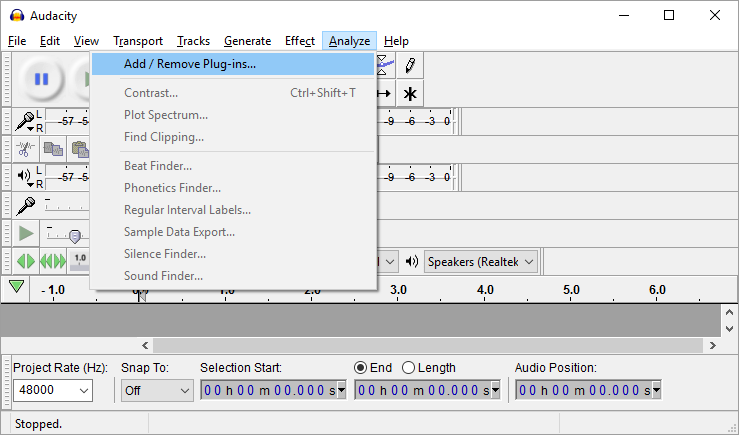The height and width of the screenshot is (435, 739).
Task: Click Silence Finder... menu entry
Action: tap(233, 254)
